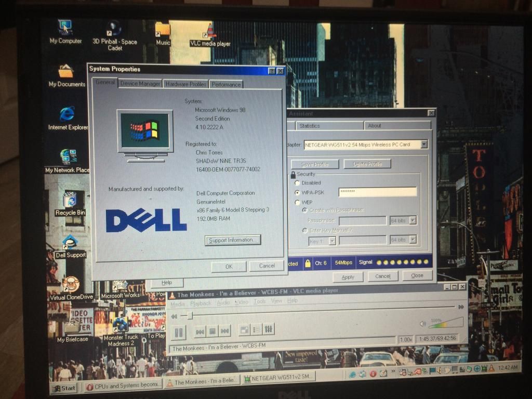
Task: Show the VLC playlist
Action: click(x=257, y=329)
